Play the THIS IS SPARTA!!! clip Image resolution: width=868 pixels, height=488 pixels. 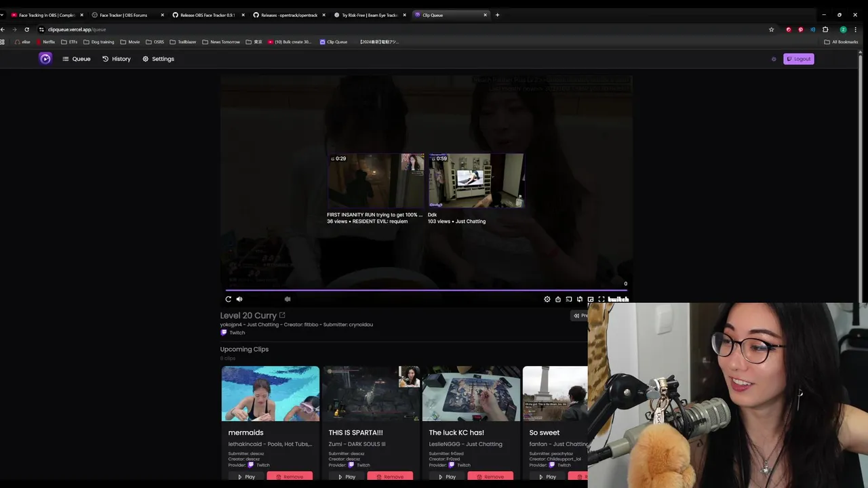pyautogui.click(x=347, y=476)
